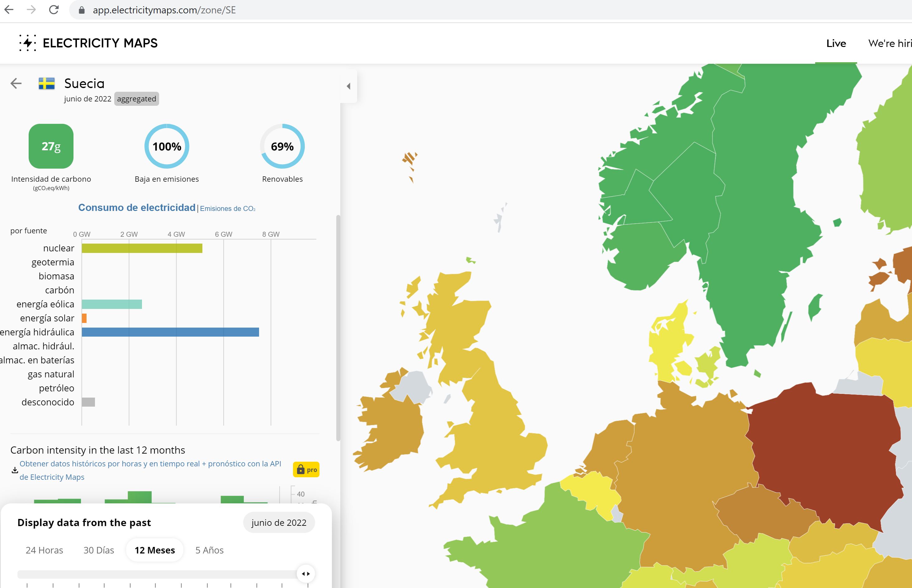Click the yellow pro lock badge
Viewport: 912px width, 588px height.
(306, 470)
